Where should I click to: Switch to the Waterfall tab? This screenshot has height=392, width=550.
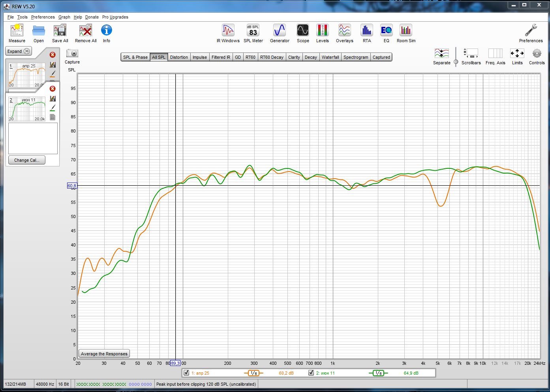330,57
